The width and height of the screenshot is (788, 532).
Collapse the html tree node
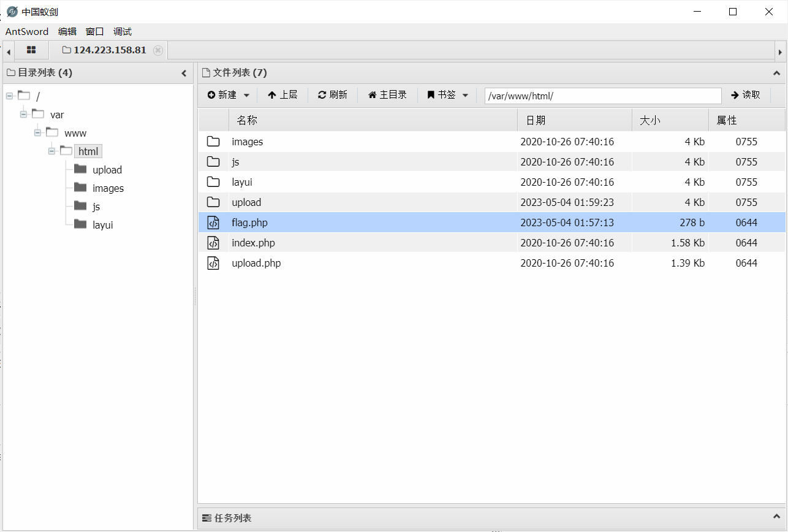51,151
